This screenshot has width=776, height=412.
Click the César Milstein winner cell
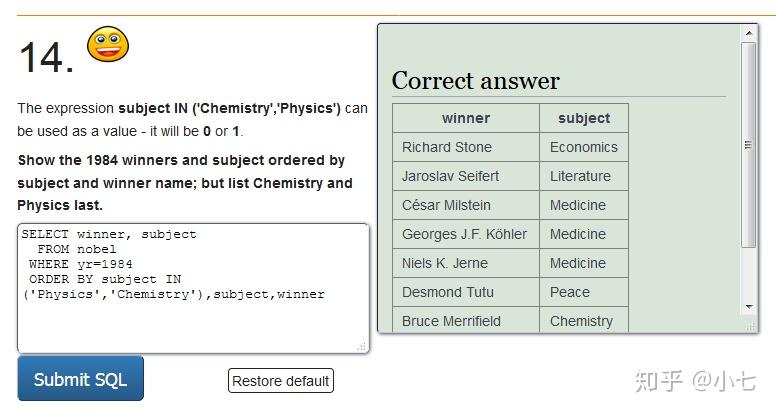point(446,205)
